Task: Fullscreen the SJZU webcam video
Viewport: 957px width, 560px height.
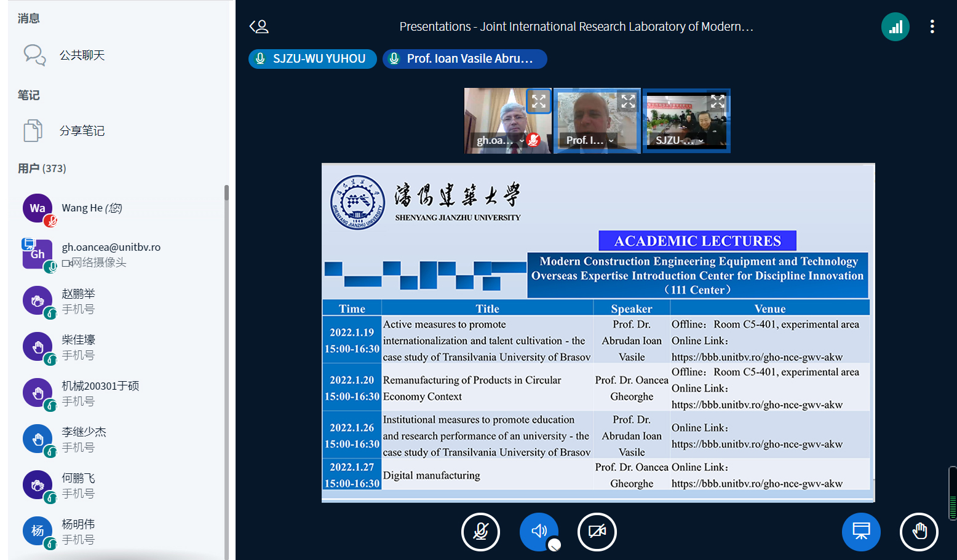Action: [x=717, y=101]
